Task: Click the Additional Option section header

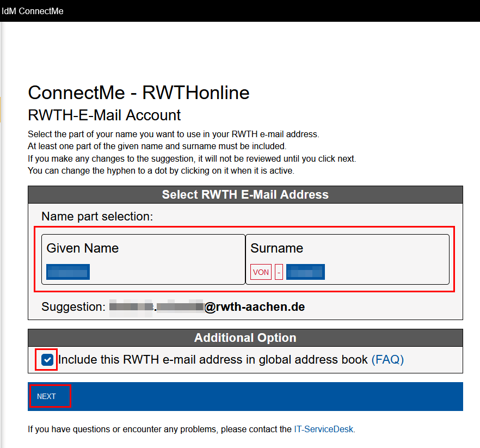Action: point(245,337)
